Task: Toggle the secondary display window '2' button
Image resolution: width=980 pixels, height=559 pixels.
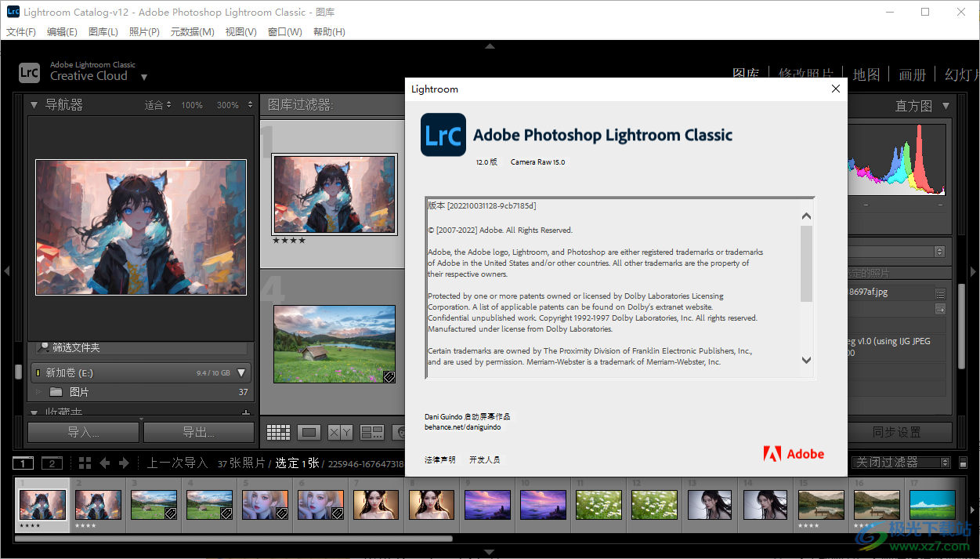Action: click(x=52, y=463)
